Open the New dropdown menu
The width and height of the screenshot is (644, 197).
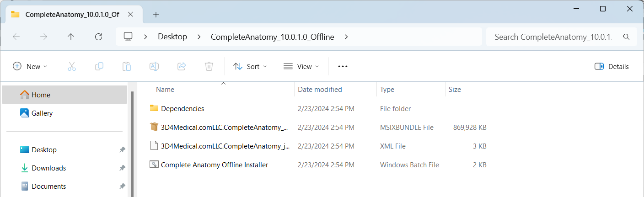(x=30, y=66)
